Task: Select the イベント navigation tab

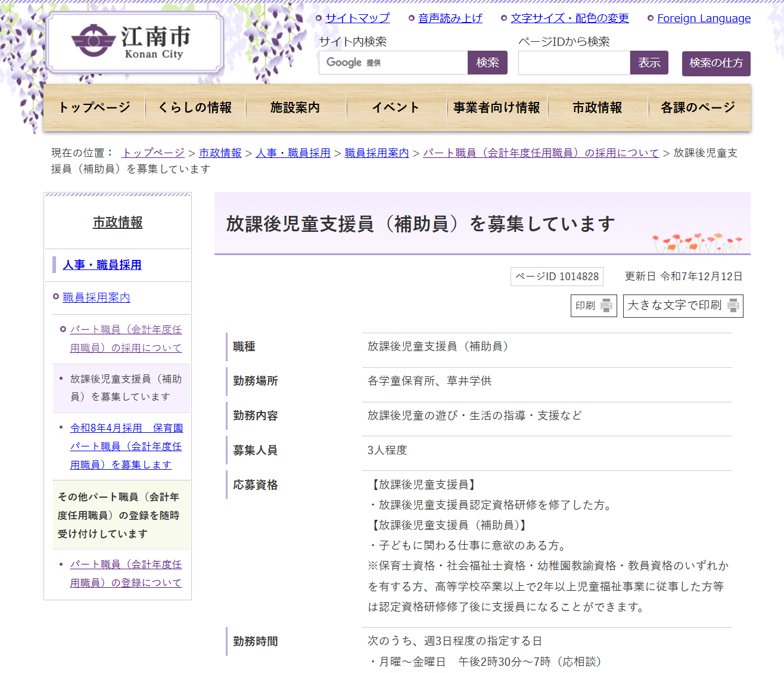Action: click(396, 107)
